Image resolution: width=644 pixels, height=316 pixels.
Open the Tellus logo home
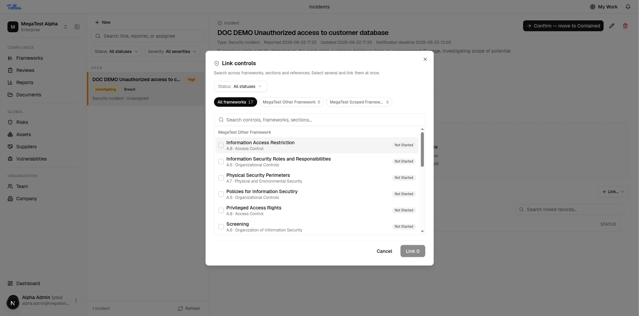(14, 7)
